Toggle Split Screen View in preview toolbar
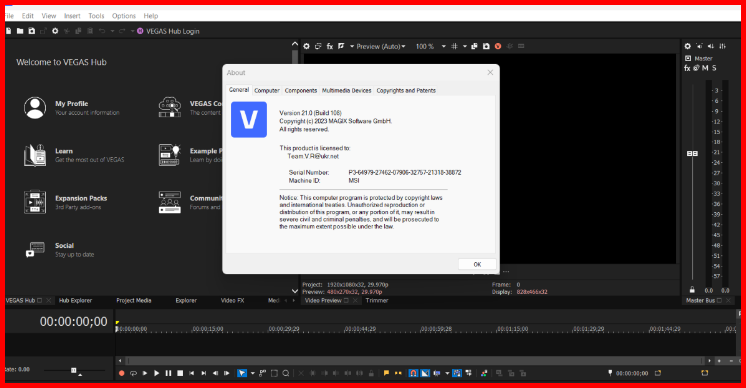746x388 pixels. coord(341,46)
